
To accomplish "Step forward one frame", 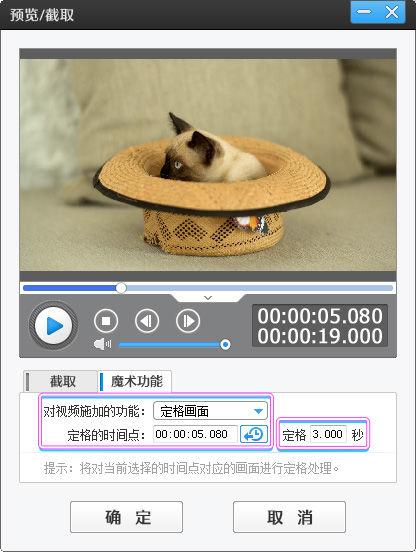I will click(188, 321).
